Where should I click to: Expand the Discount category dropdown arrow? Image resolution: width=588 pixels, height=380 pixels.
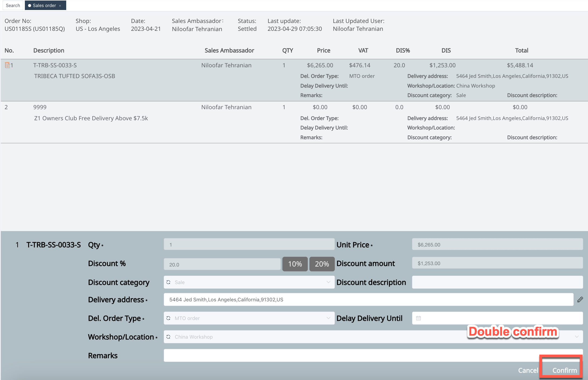(328, 282)
